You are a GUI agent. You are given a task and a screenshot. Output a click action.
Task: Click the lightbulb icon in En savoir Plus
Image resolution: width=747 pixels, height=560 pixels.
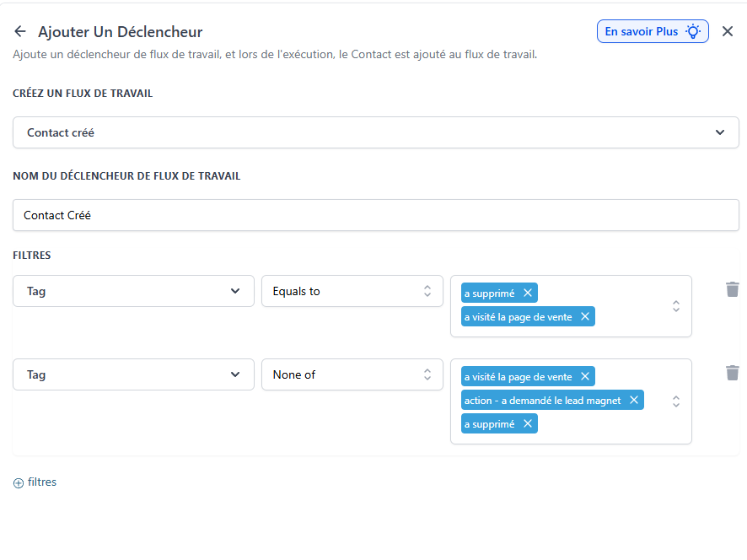pyautogui.click(x=693, y=31)
